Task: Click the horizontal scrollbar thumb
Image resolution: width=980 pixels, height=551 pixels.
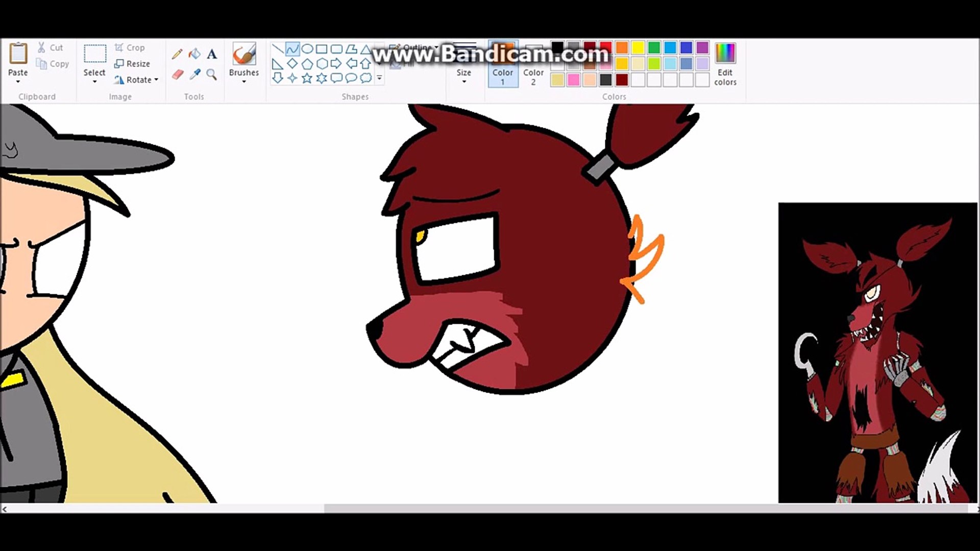Action: click(646, 509)
